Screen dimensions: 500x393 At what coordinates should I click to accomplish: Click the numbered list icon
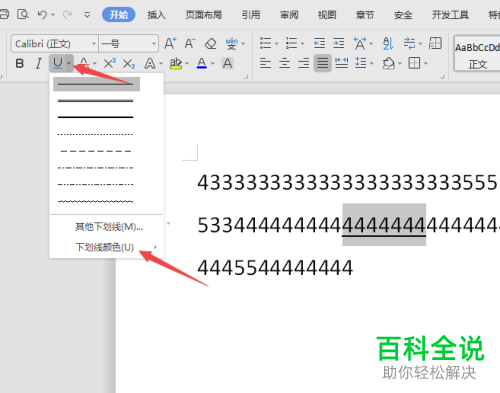292,43
